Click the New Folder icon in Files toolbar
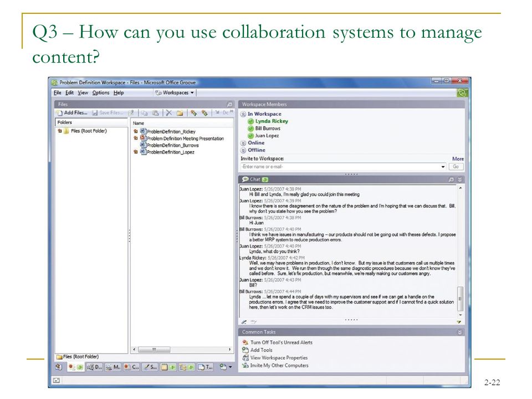Viewport: 532px width, 399px height. (x=180, y=113)
